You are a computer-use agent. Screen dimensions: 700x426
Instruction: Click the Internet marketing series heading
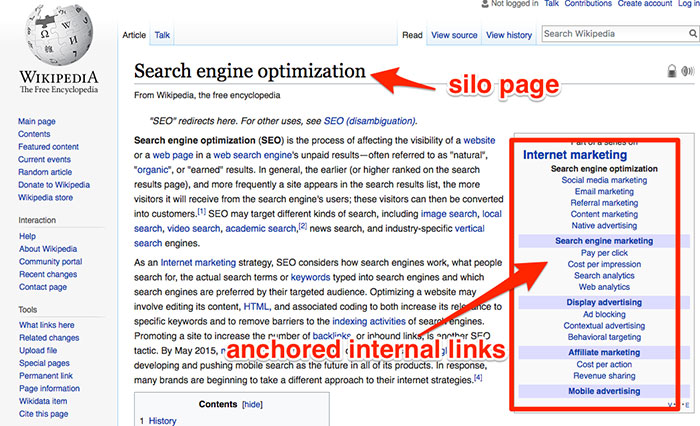pos(575,155)
